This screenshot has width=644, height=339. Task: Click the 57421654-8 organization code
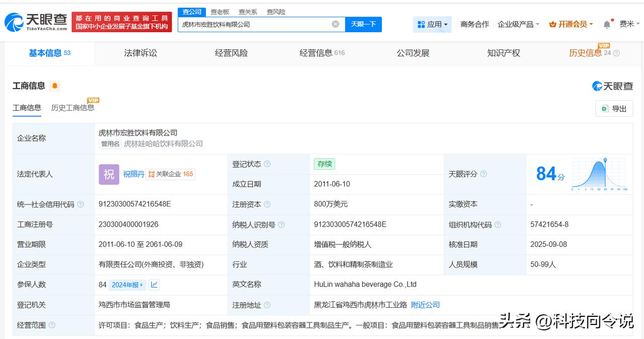549,224
